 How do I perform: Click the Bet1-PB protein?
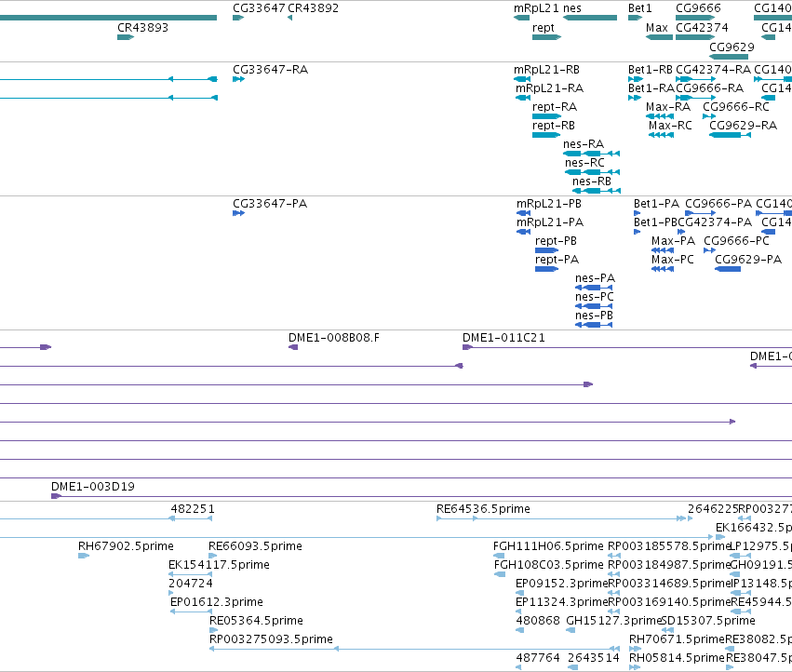click(x=655, y=222)
